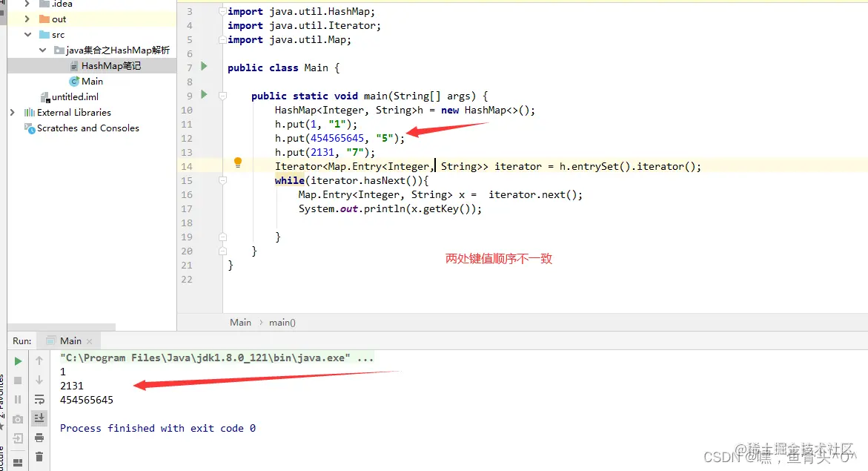Click line number 14 in gutter

point(187,167)
